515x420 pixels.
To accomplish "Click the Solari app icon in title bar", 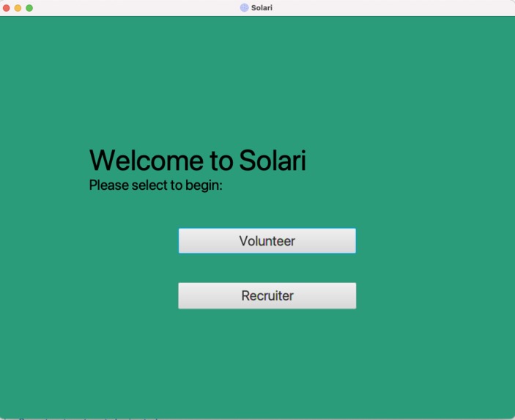I will coord(245,7).
